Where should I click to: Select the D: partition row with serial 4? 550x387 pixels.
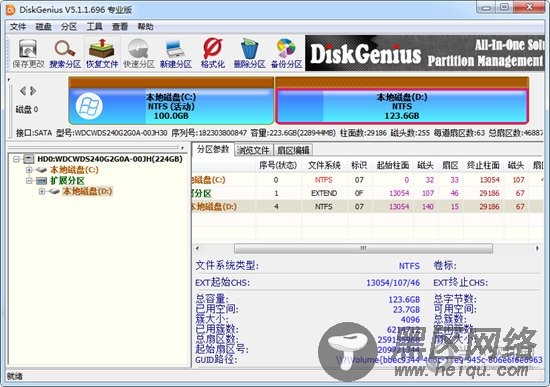pyautogui.click(x=368, y=206)
